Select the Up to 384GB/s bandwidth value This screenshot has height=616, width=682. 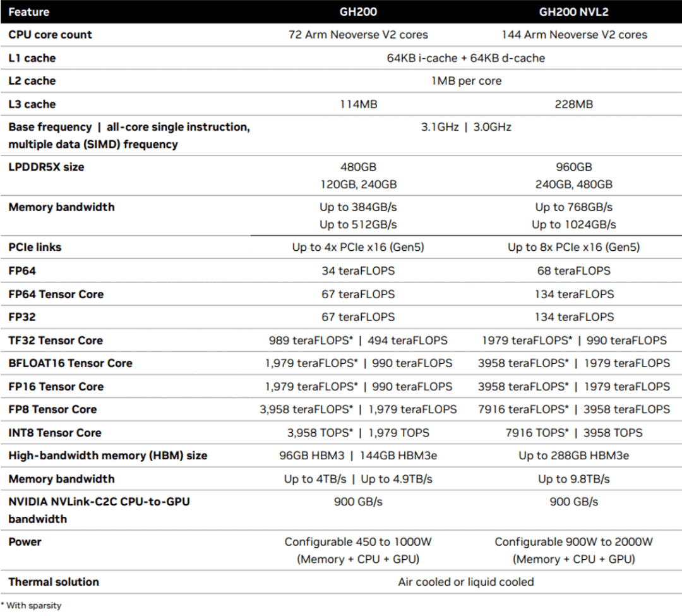pyautogui.click(x=358, y=207)
